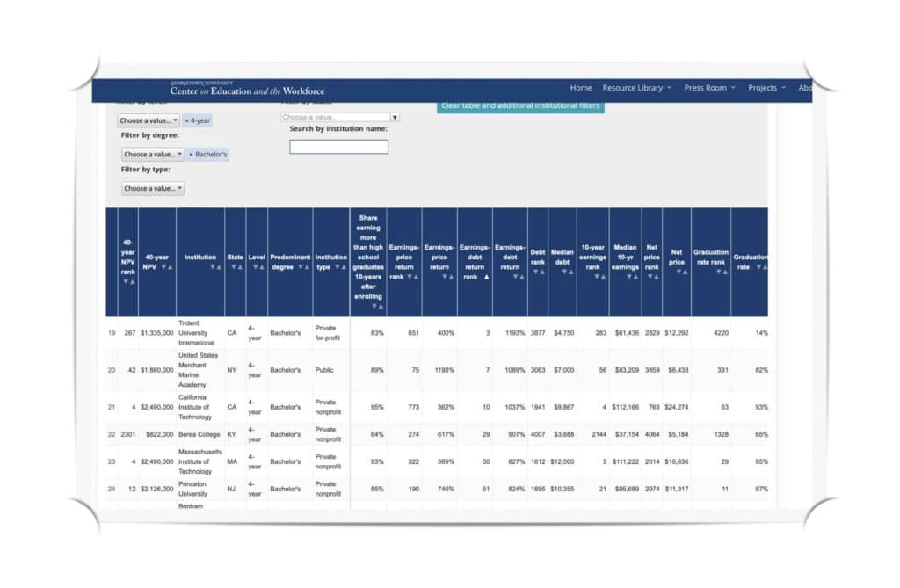Image resolution: width=900 pixels, height=588 pixels.
Task: Remove the 4-year level filter chip
Action: tap(186, 120)
